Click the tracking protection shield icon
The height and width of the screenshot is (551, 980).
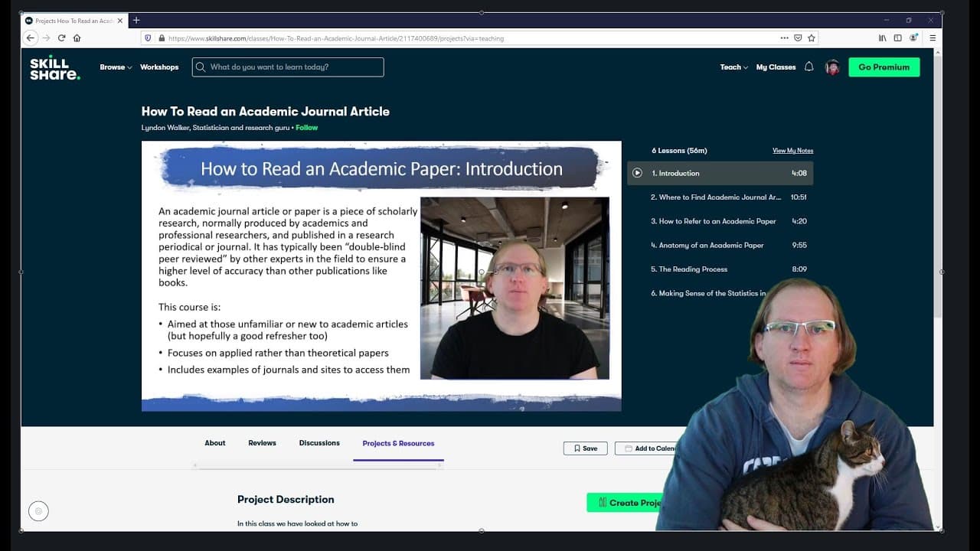[x=149, y=37]
